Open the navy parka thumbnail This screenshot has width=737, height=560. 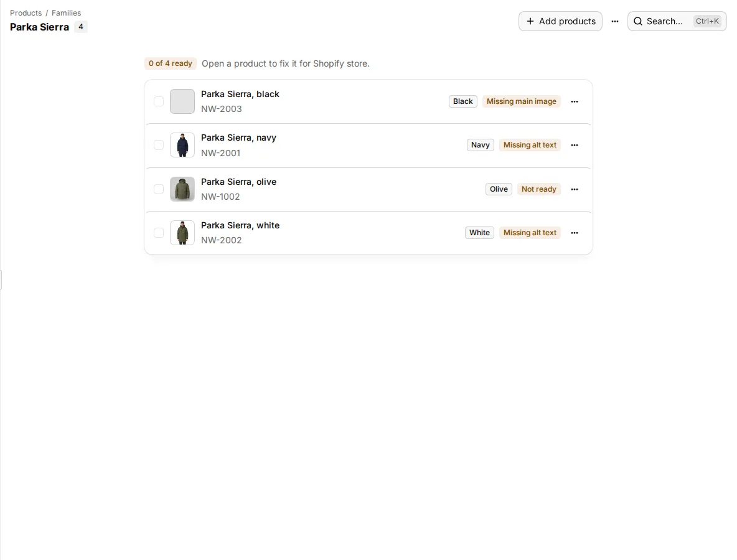coord(182,145)
